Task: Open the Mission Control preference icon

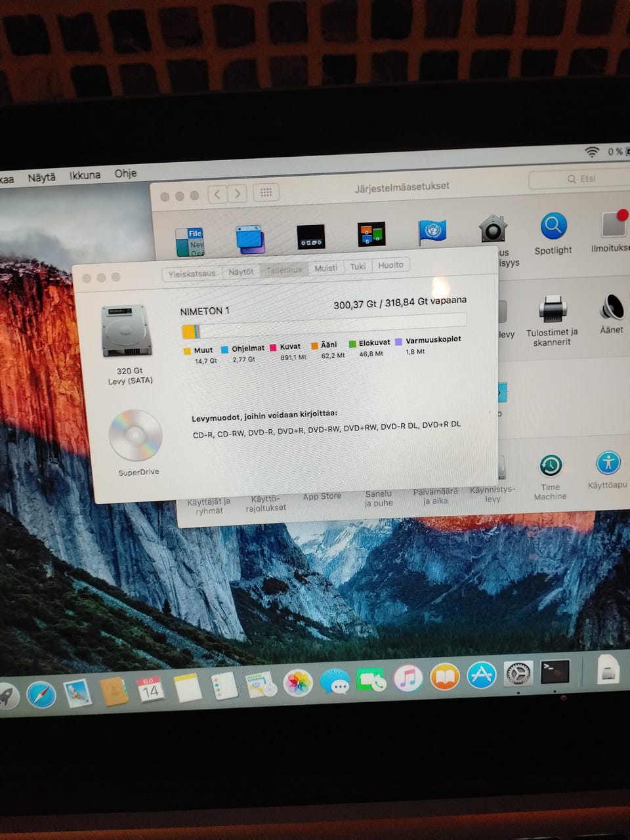Action: click(371, 234)
